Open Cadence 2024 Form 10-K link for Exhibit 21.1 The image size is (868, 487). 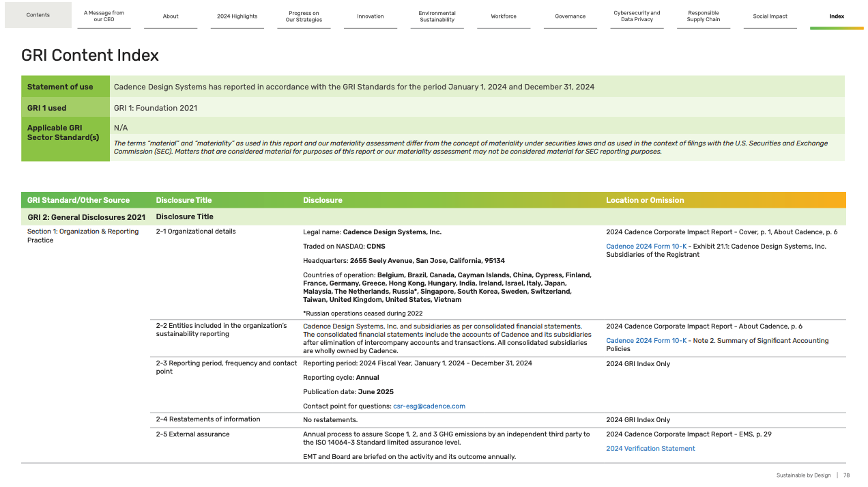(x=646, y=247)
